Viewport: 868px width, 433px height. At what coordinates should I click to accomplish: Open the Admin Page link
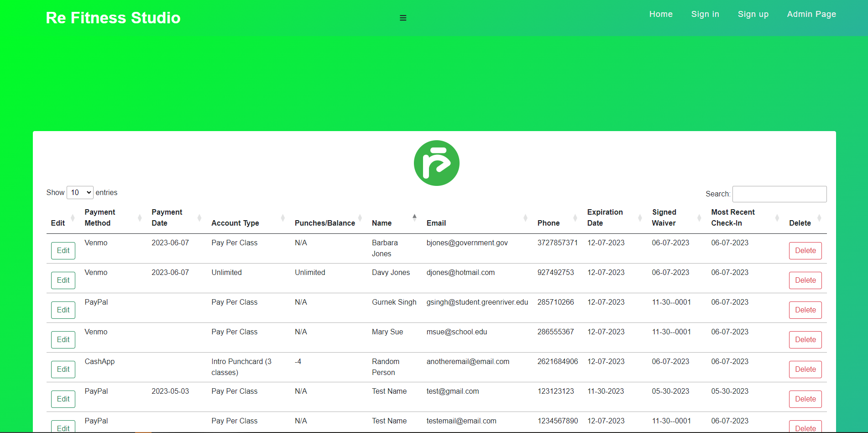[811, 14]
